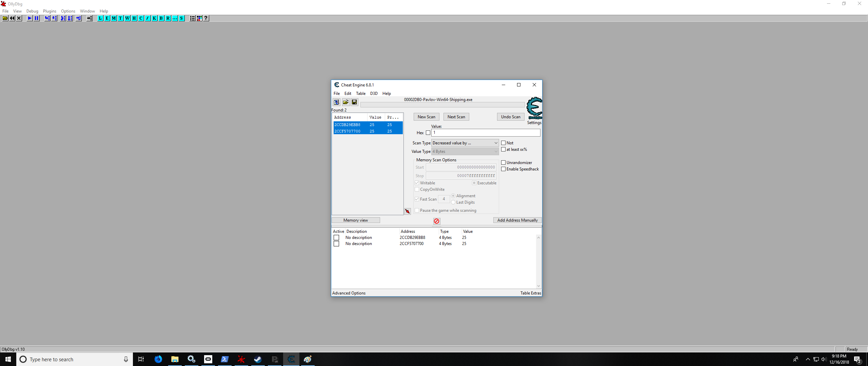
Task: Show Threads window with T icon
Action: click(121, 18)
